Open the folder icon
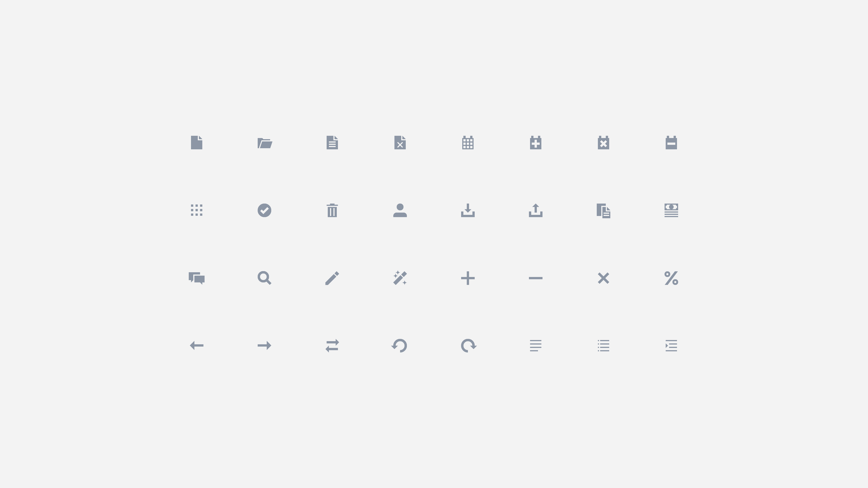Image resolution: width=868 pixels, height=488 pixels. (264, 143)
